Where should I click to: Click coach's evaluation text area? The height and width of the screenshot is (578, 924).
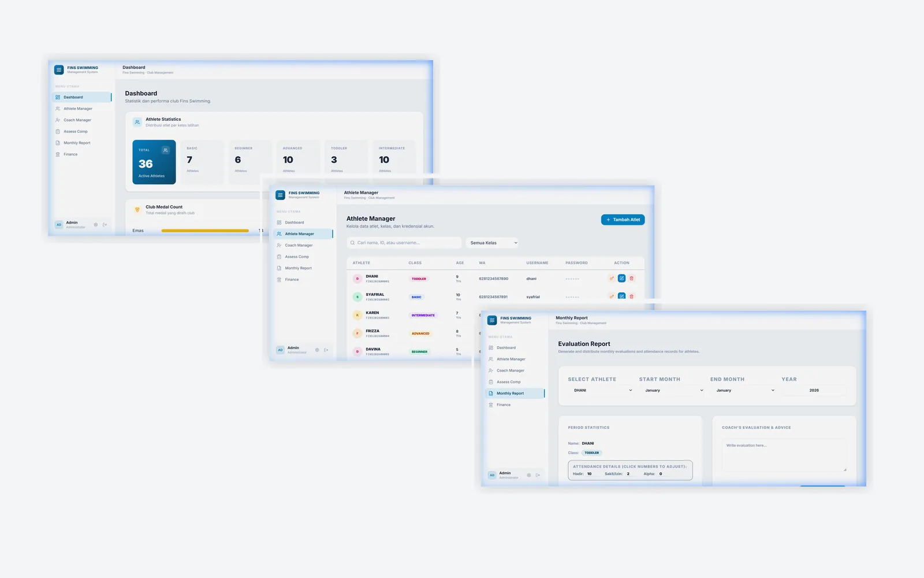(784, 455)
